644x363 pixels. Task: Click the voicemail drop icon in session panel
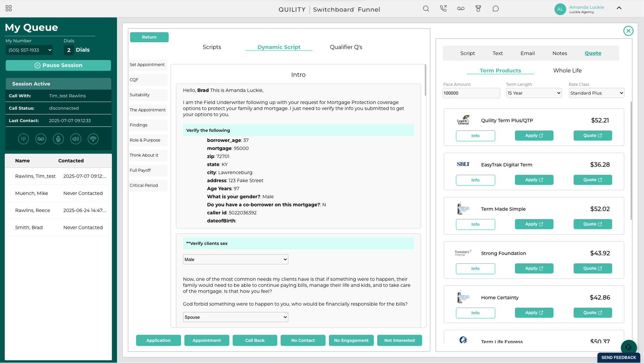41,139
